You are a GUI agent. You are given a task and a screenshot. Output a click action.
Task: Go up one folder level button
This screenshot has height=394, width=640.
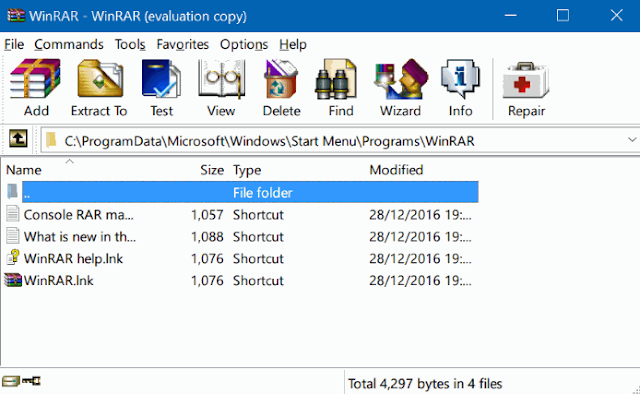[18, 139]
